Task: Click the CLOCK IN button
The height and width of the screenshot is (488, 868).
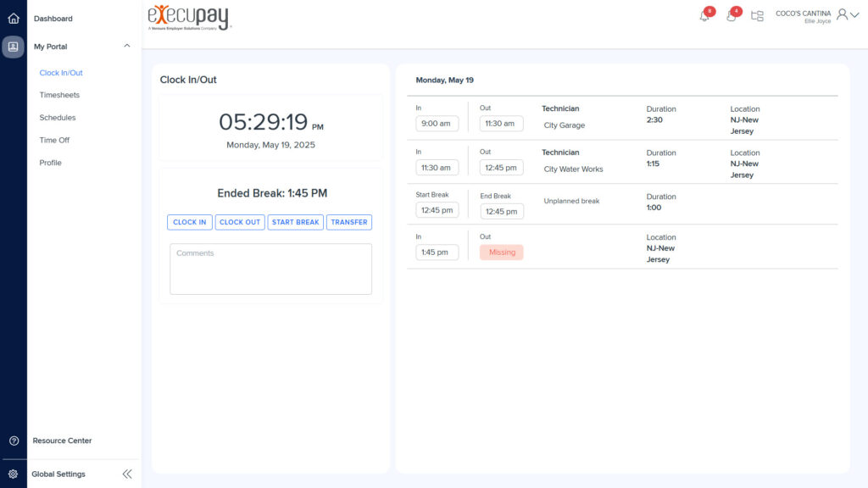Action: pos(190,222)
